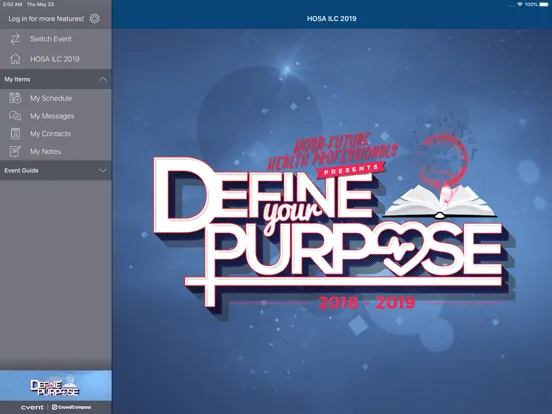Open My Messages

56,116
